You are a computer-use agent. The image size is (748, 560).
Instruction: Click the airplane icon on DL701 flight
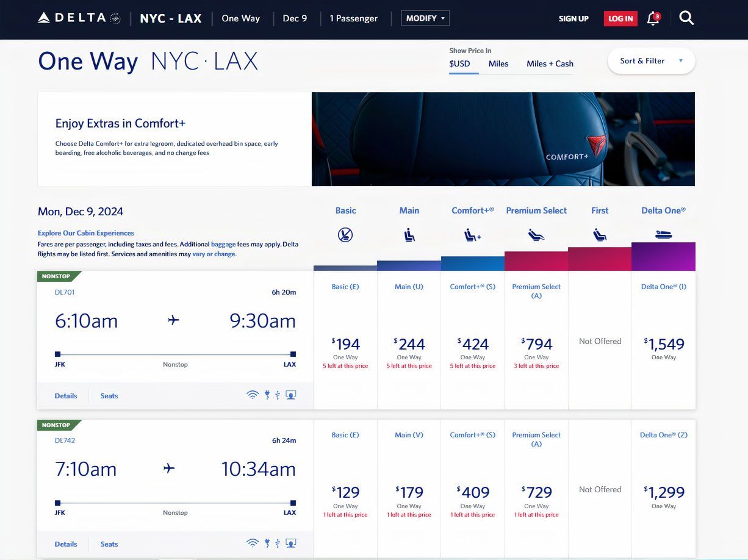[174, 320]
